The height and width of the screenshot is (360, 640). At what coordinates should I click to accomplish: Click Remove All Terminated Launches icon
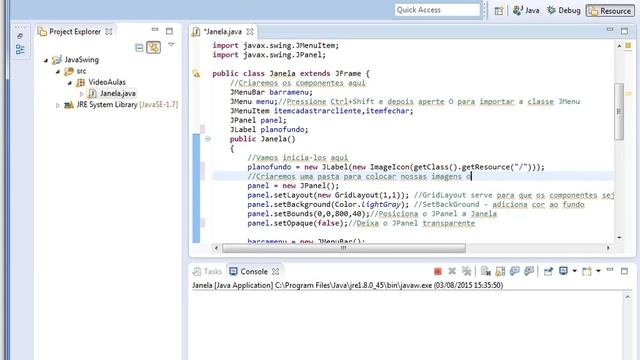(x=466, y=271)
